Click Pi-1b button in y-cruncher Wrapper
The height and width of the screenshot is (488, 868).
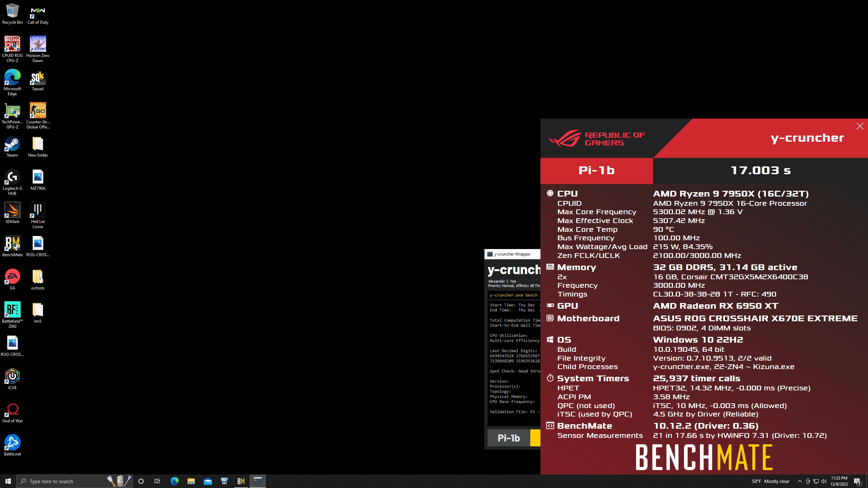coord(509,438)
